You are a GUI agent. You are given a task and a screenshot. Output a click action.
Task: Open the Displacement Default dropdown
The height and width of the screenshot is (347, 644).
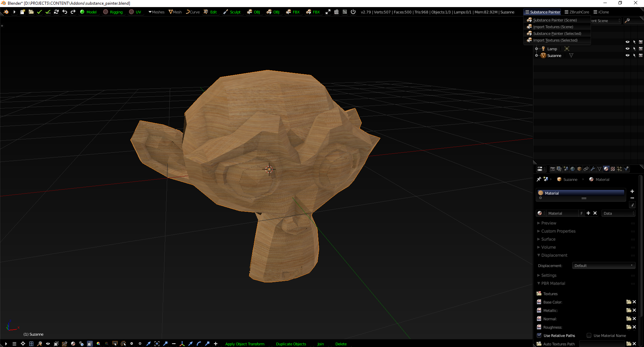(603, 266)
